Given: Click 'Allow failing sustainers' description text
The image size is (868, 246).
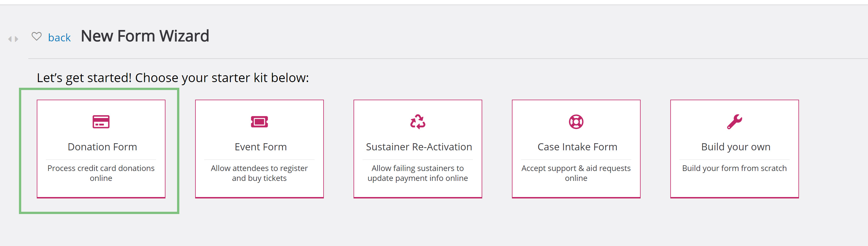Looking at the screenshot, I should (418, 173).
